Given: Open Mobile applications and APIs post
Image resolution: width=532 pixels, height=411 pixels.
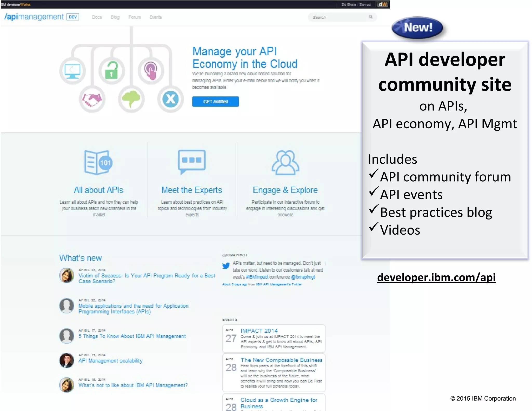Looking at the screenshot, I should click(x=134, y=309).
